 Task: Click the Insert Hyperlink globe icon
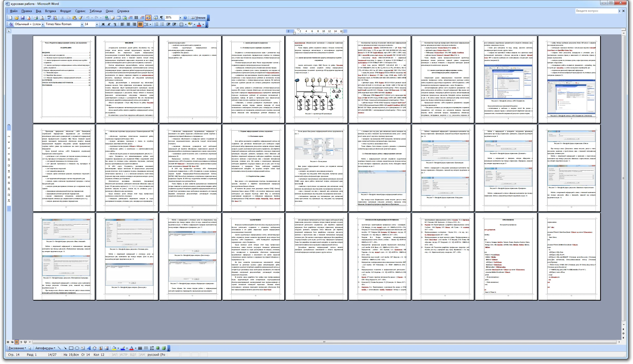[107, 18]
